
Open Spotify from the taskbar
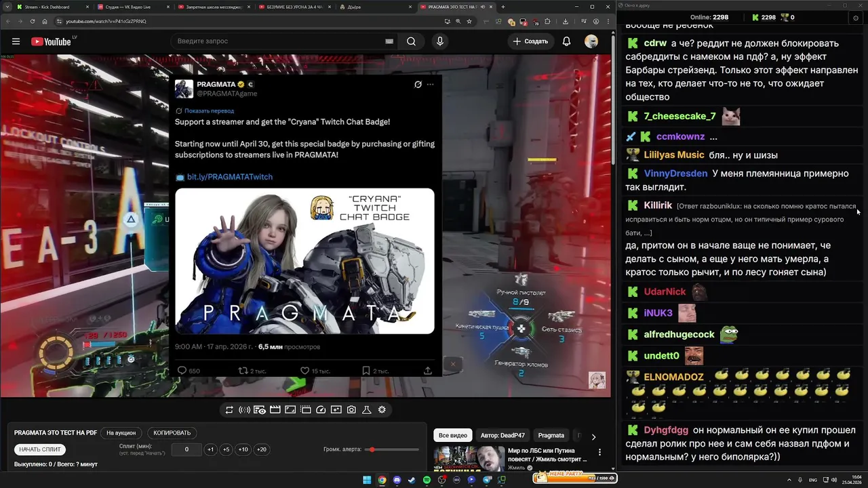click(427, 480)
